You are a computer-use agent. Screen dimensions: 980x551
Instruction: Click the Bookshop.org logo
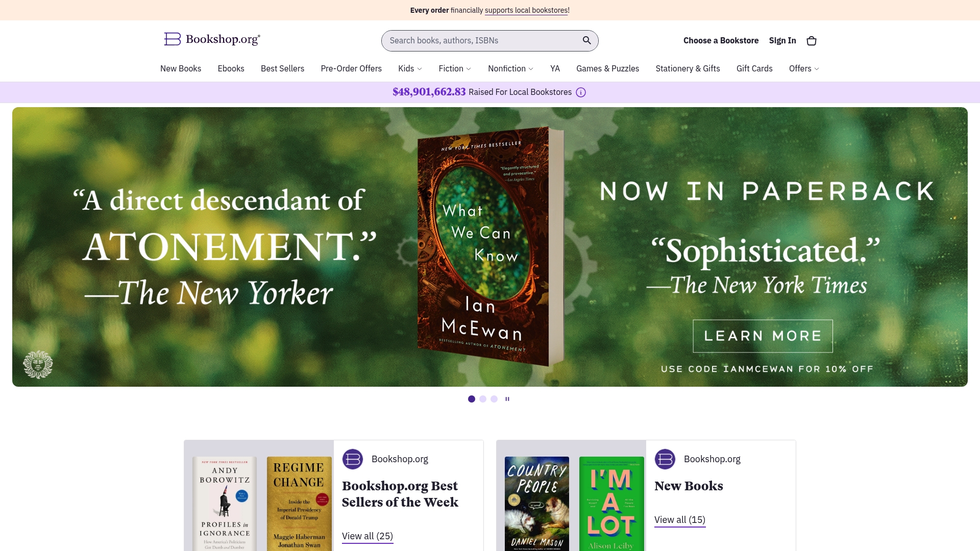click(212, 39)
